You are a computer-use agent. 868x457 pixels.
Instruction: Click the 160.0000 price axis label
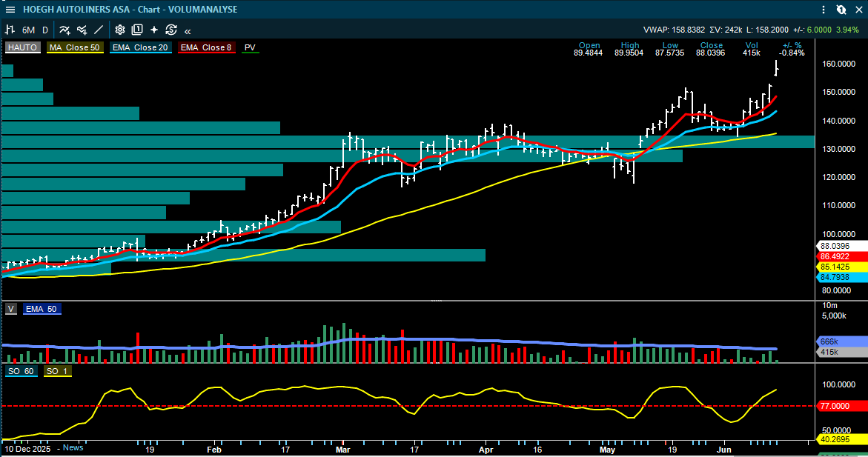838,64
